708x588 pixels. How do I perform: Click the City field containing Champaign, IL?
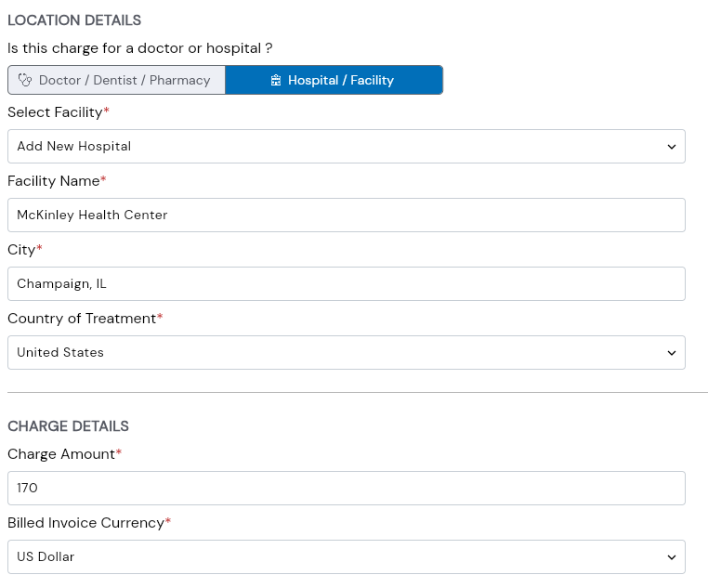(346, 284)
